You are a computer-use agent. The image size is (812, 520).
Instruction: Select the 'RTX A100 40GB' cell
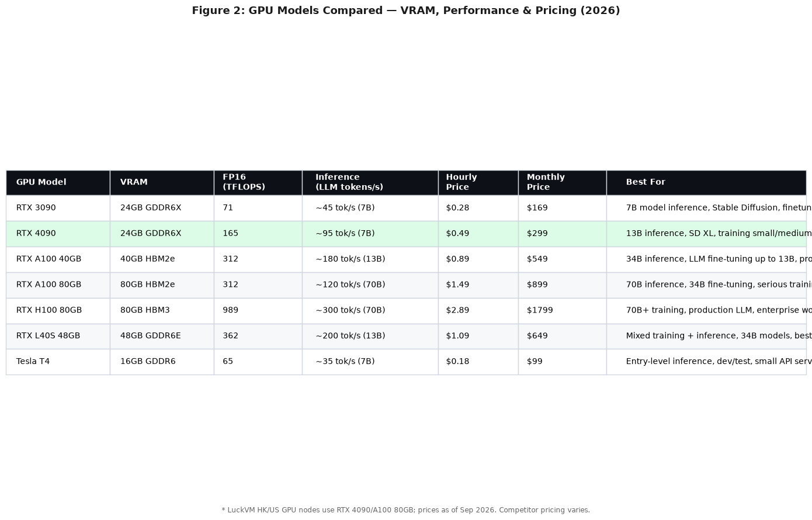click(x=58, y=259)
